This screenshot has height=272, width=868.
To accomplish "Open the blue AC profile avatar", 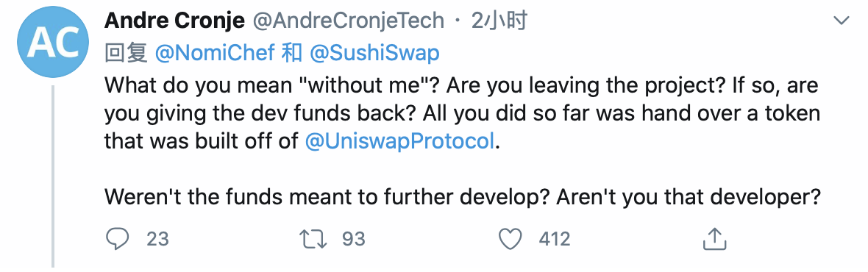I will (x=52, y=42).
